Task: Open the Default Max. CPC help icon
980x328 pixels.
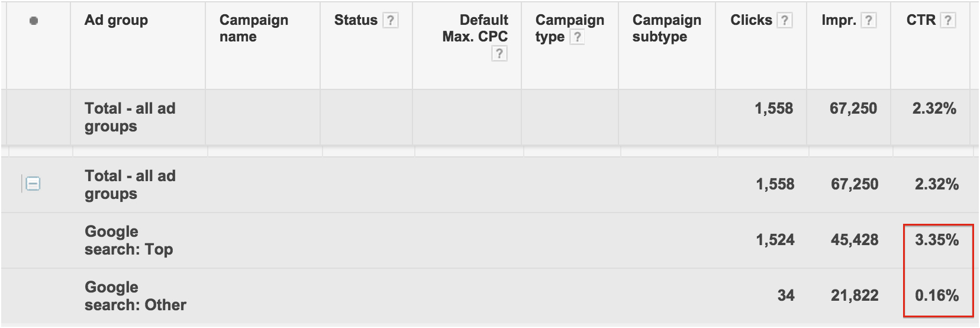Action: (499, 54)
